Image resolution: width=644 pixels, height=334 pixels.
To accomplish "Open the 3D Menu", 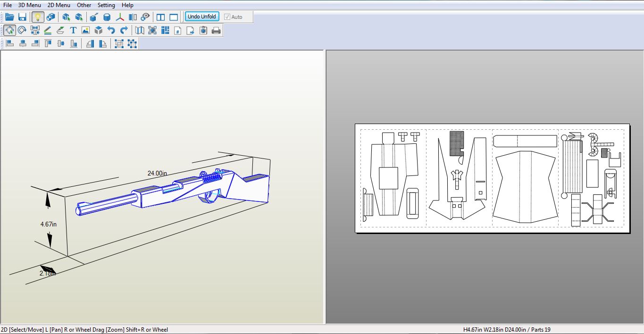I will click(29, 5).
